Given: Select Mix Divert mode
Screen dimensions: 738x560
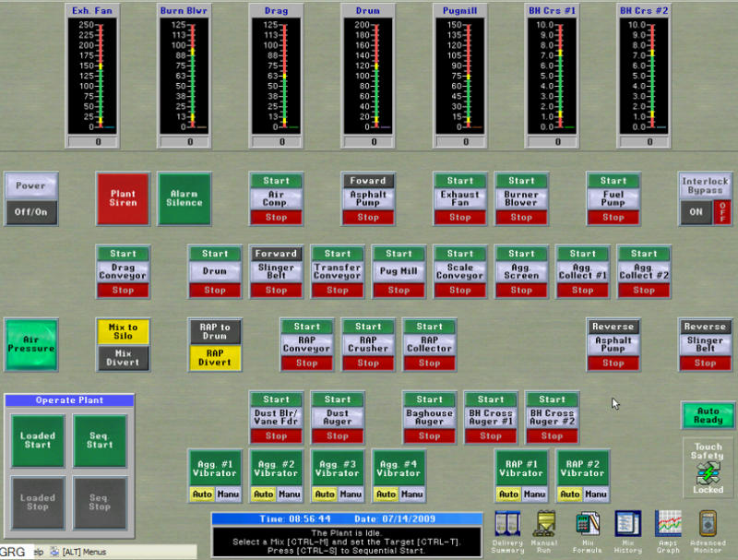Looking at the screenshot, I should point(123,357).
